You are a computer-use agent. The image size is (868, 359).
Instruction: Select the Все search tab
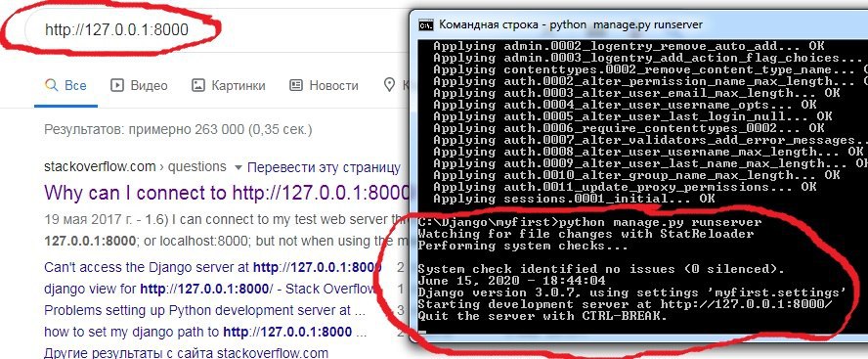coord(65,85)
